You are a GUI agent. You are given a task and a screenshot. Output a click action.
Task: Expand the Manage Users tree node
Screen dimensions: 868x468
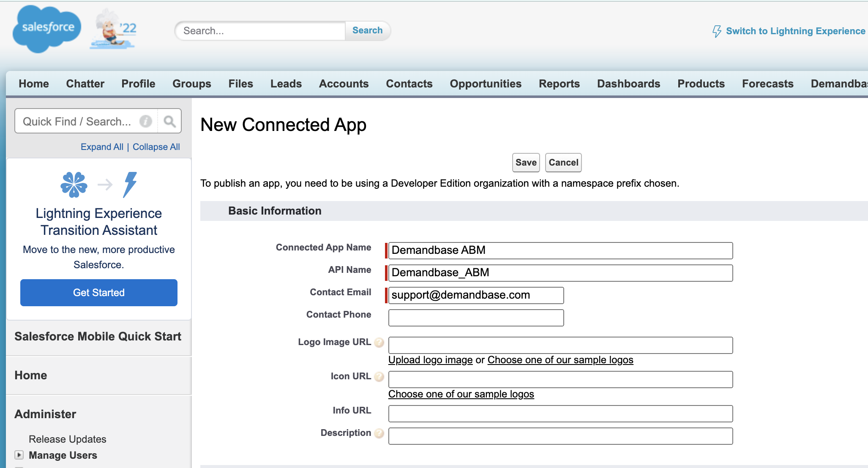coord(19,455)
